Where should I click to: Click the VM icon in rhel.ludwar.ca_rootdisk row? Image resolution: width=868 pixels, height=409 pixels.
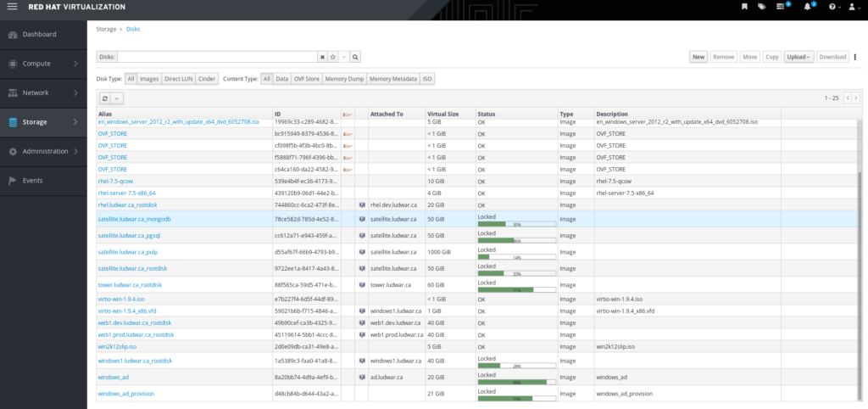[362, 204]
